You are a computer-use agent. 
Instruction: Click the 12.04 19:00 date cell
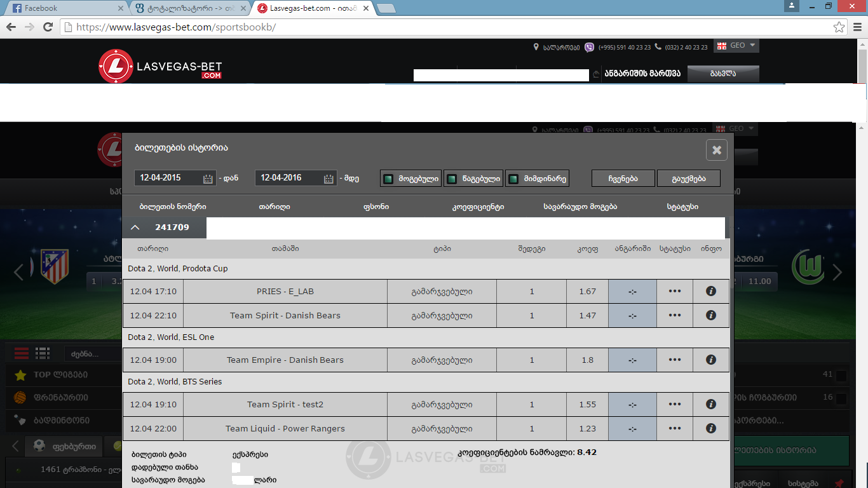pyautogui.click(x=153, y=360)
